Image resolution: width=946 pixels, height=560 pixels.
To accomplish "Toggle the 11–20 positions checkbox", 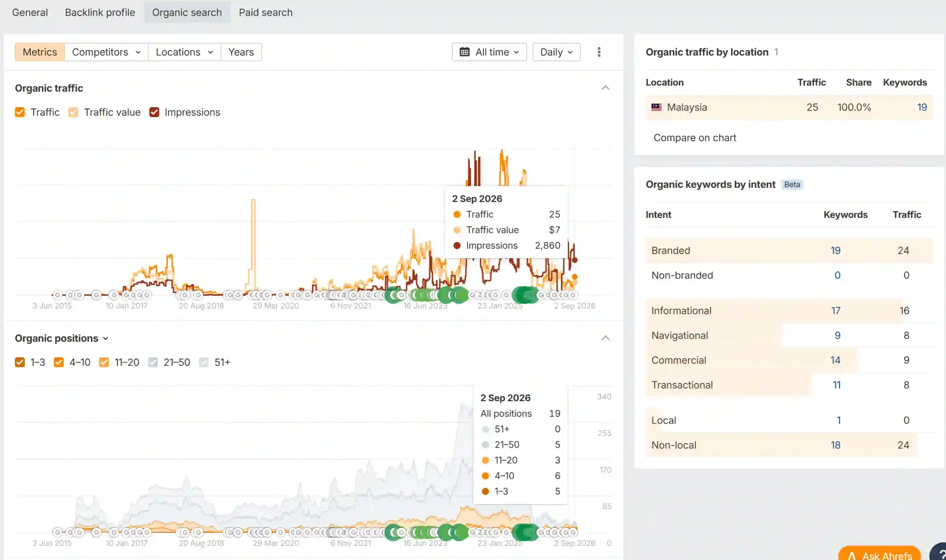I will coord(104,363).
